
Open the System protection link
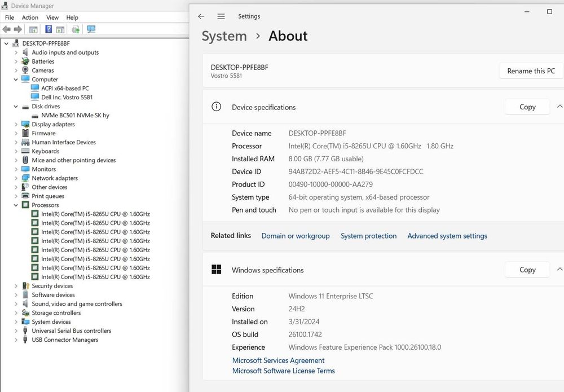coord(369,236)
